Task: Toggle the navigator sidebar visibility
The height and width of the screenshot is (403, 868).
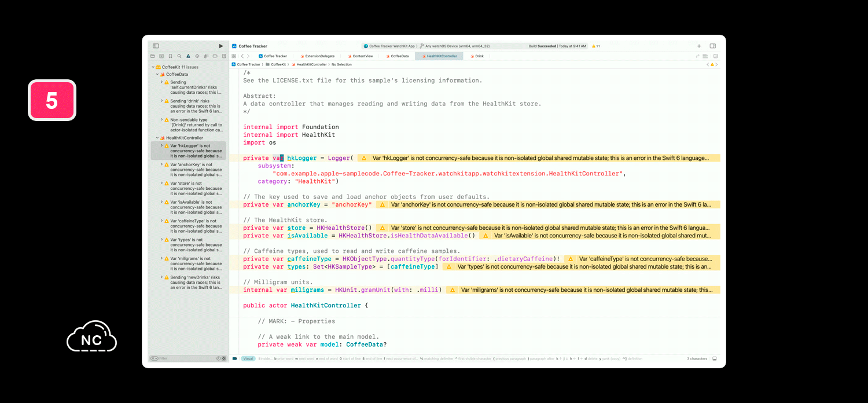Action: (156, 46)
